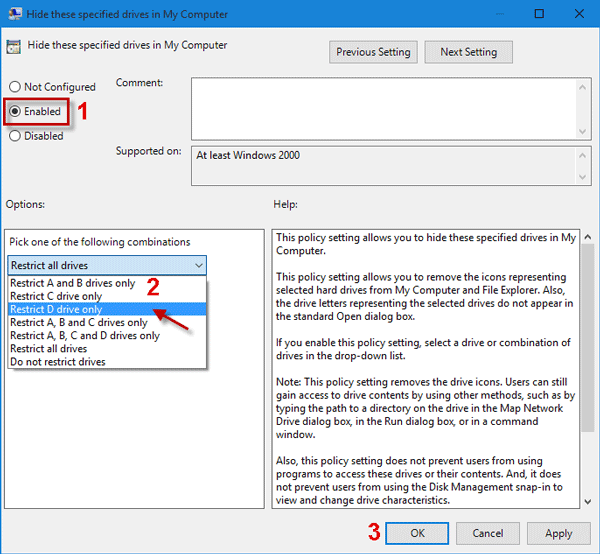The height and width of the screenshot is (554, 600).
Task: Pick Restrict D drive only from list
Action: click(x=56, y=310)
